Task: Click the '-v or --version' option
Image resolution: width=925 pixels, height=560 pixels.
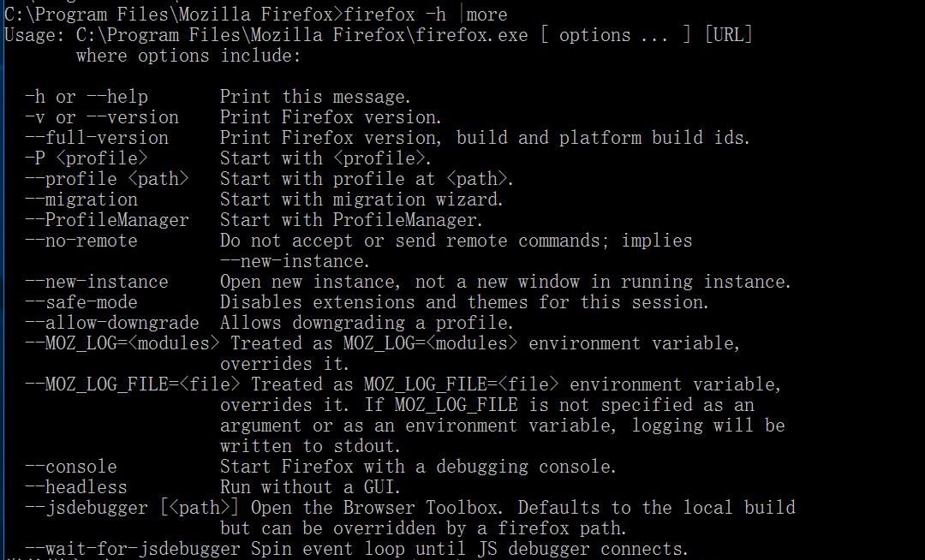Action: (101, 117)
